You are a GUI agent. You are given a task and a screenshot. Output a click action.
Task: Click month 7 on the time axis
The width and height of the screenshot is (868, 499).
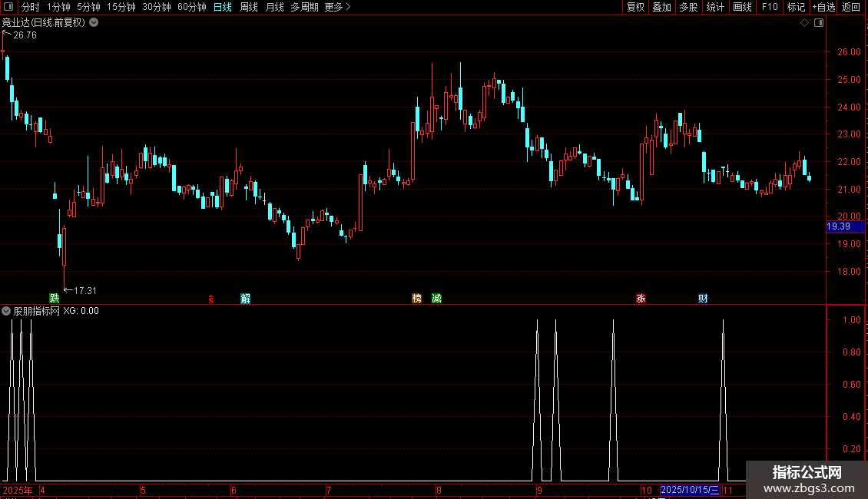click(329, 490)
